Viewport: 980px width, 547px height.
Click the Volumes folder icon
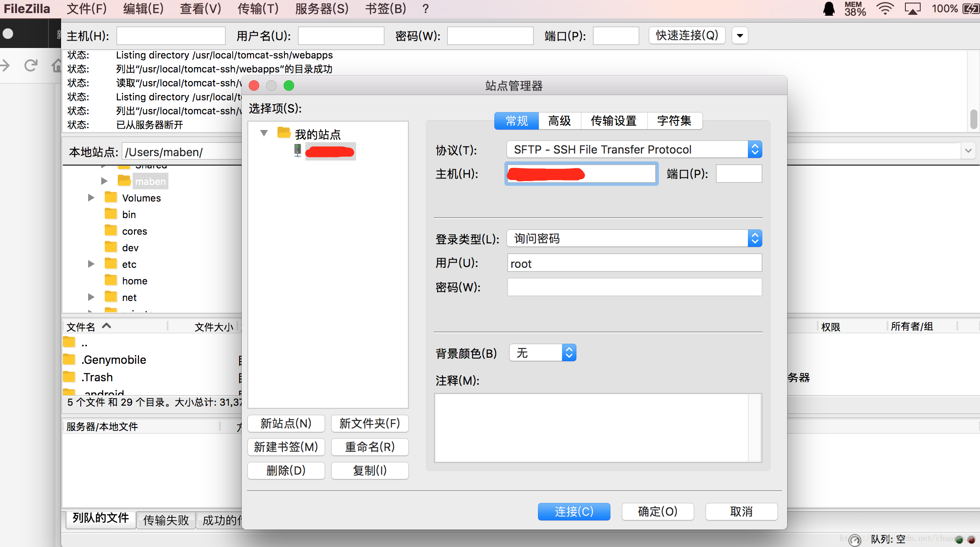click(x=111, y=197)
